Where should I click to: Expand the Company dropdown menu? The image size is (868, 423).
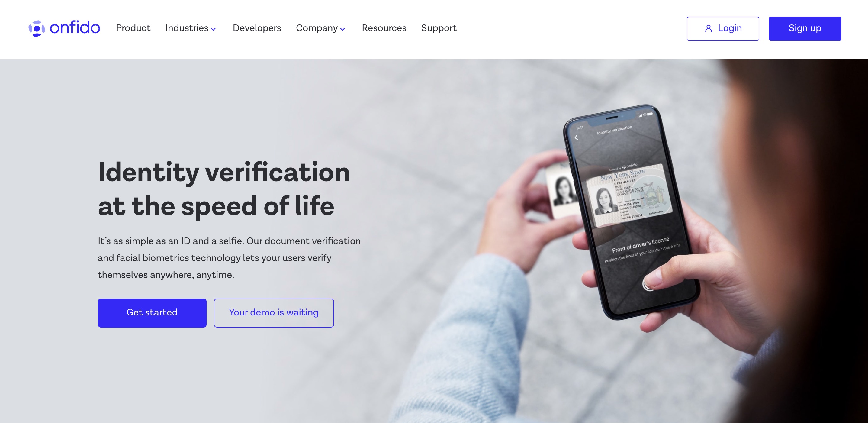321,28
